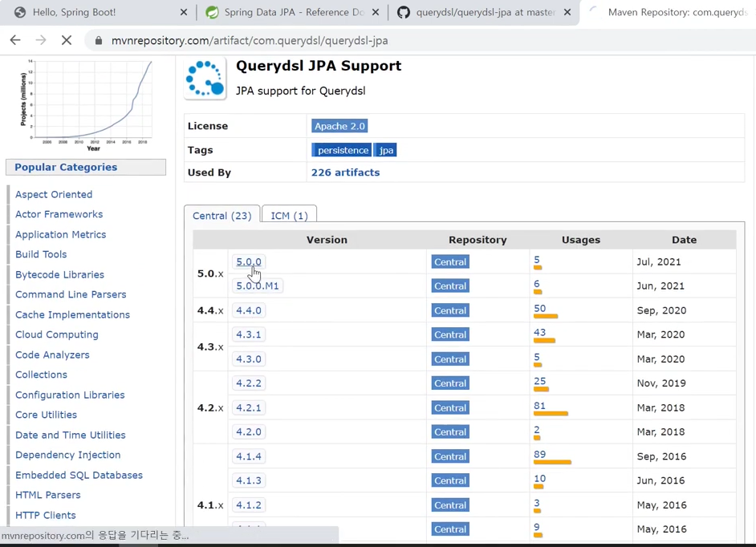Click Central badge in the 4.1.4 row
Screen dimensions: 756x547
pyautogui.click(x=450, y=456)
